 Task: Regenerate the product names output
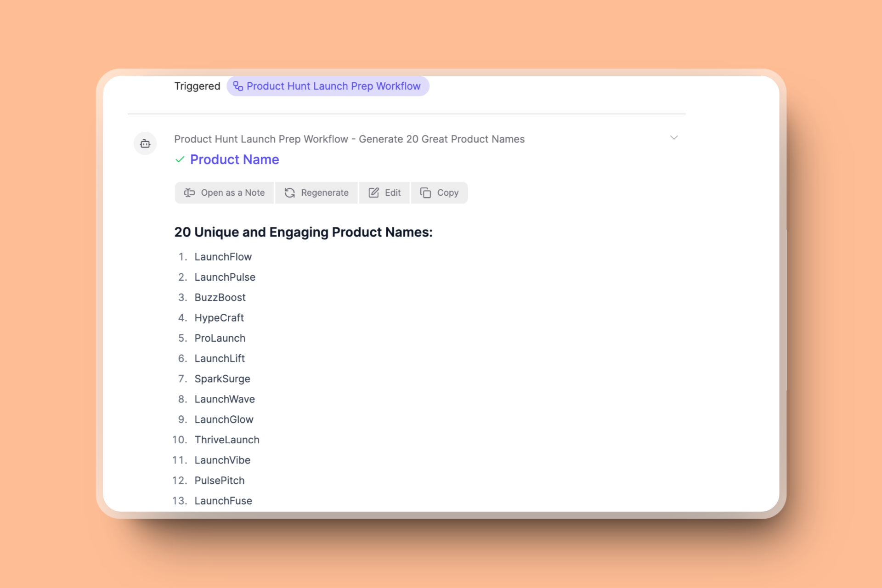pyautogui.click(x=317, y=192)
